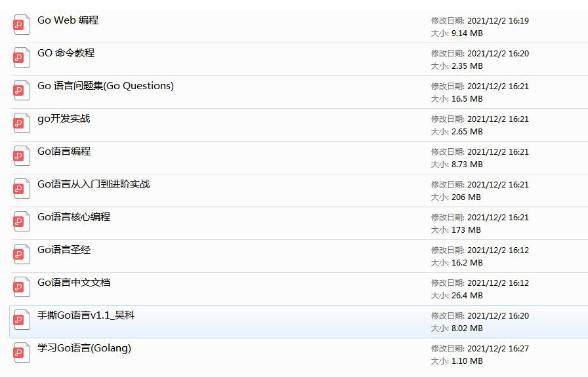Select the PDF icon beside GO 命令教程
Screen dimensions: 588x377
[x=22, y=58]
